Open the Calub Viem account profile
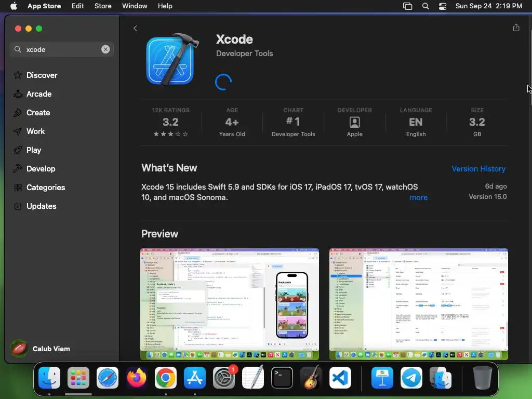Screen dimensions: 532x399 click(x=41, y=349)
